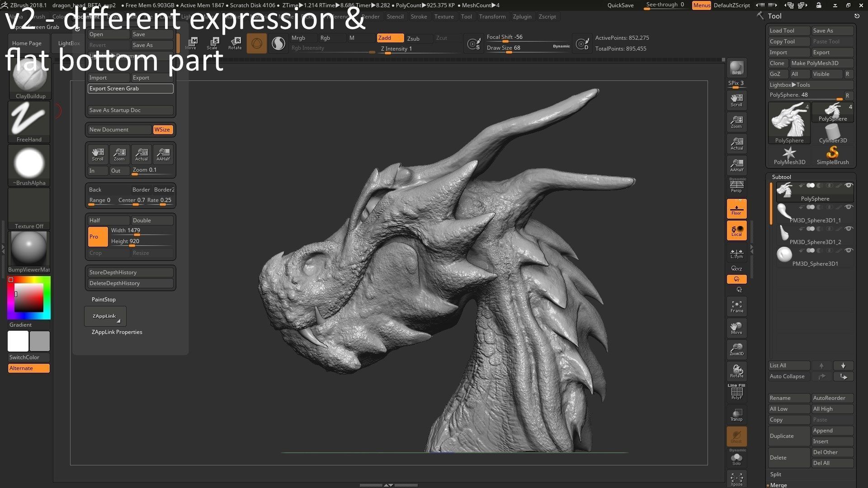Click the List All button

pyautogui.click(x=789, y=366)
